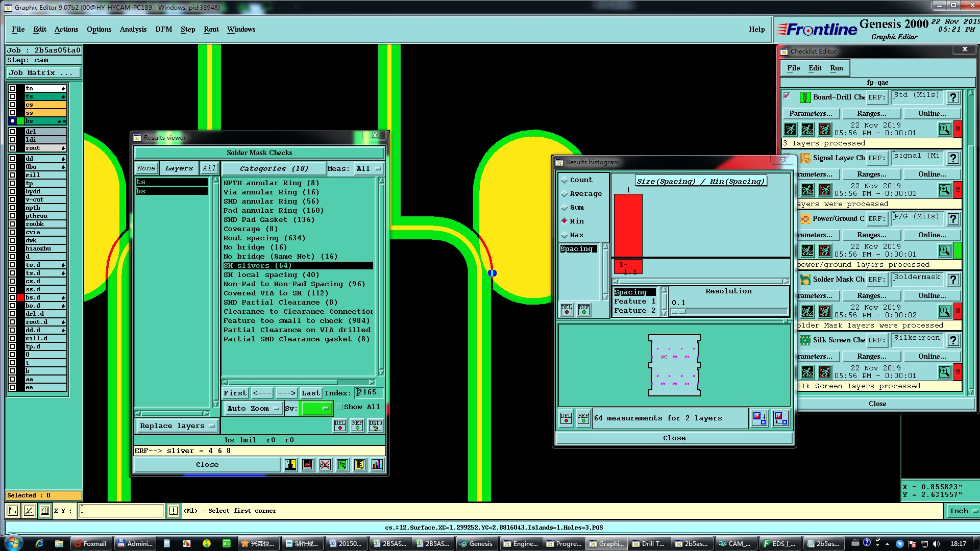Viewport: 980px width, 551px height.
Task: Open the yellow notes report icon
Action: click(360, 465)
